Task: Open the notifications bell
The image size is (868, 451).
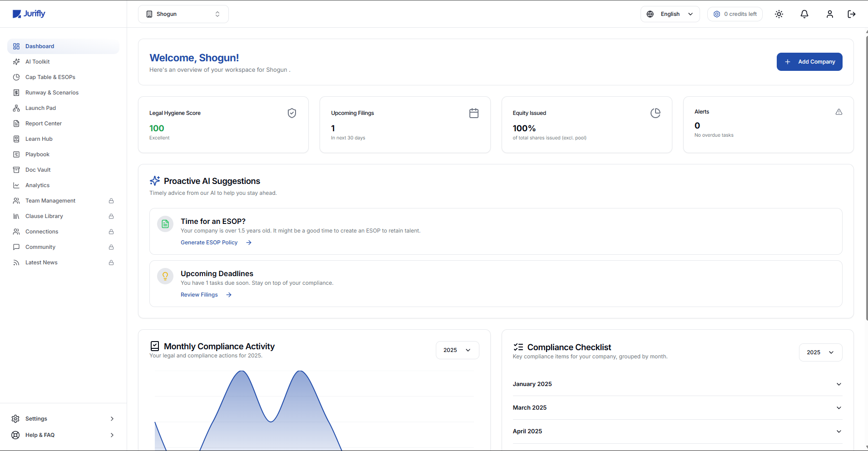Action: (804, 14)
